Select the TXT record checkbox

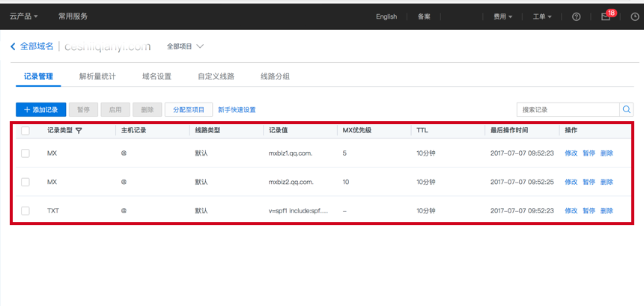pos(25,211)
